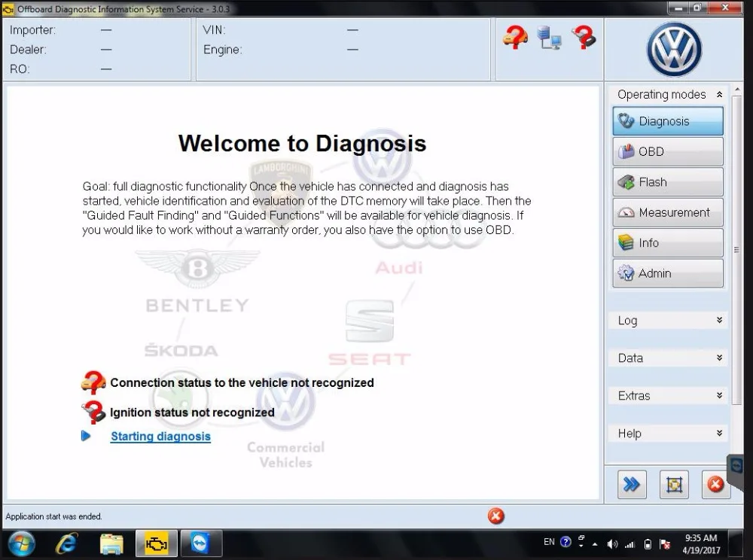Open TeamViewer from the taskbar

(x=201, y=544)
